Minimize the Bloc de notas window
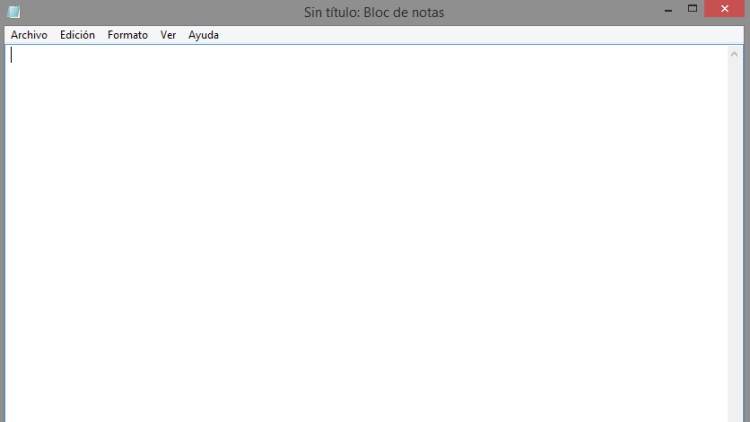The height and width of the screenshot is (422, 750). click(x=668, y=10)
